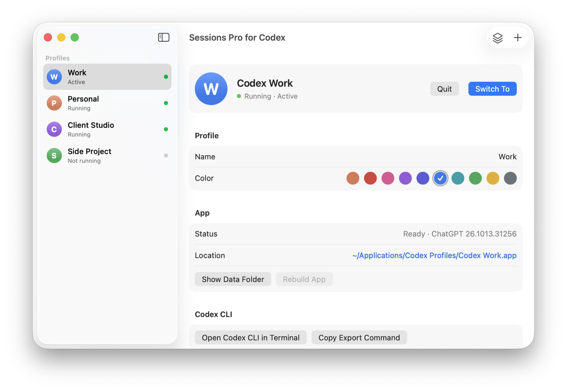Screen dimensions: 567x392
Task: Click the Side Project S avatar
Action: tap(54, 156)
